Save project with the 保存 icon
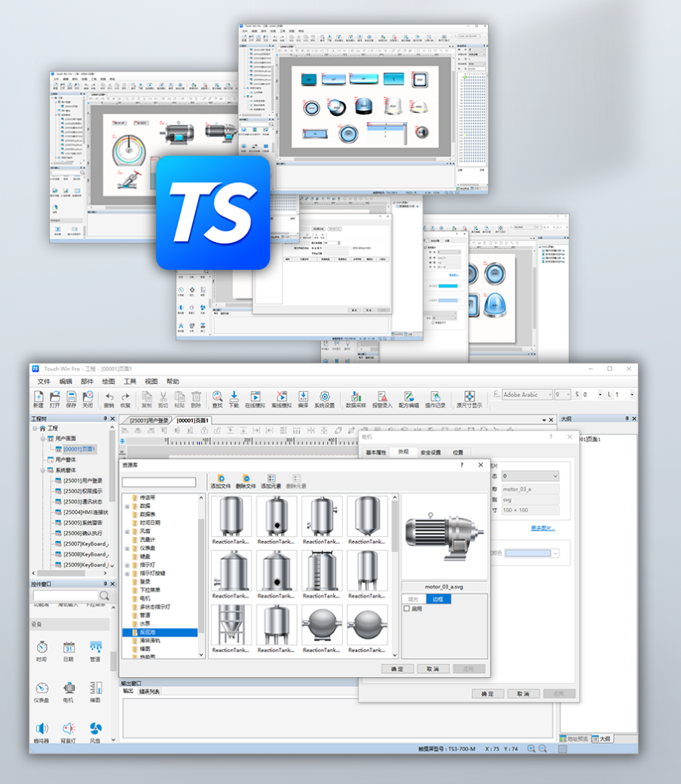This screenshot has height=784, width=681. (x=72, y=399)
